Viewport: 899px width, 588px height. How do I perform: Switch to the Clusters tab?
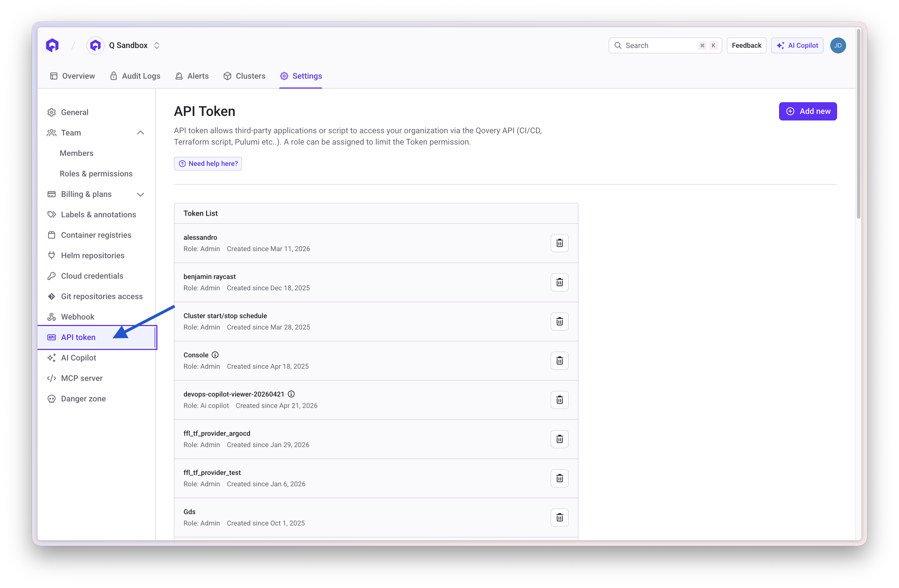click(x=244, y=76)
